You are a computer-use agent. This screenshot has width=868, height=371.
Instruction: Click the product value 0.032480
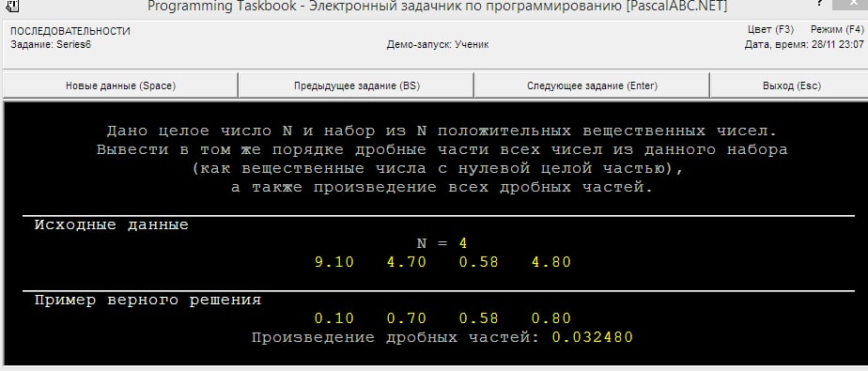tap(593, 337)
